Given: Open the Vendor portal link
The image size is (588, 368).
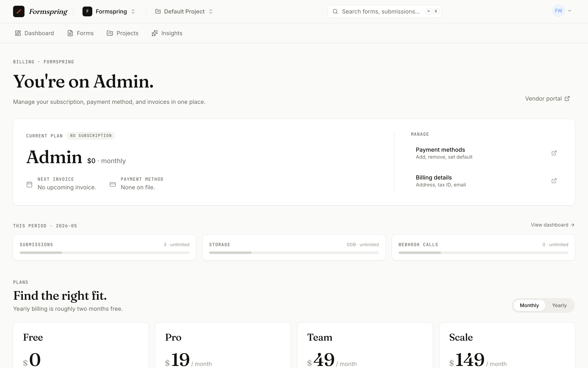Looking at the screenshot, I should point(547,99).
